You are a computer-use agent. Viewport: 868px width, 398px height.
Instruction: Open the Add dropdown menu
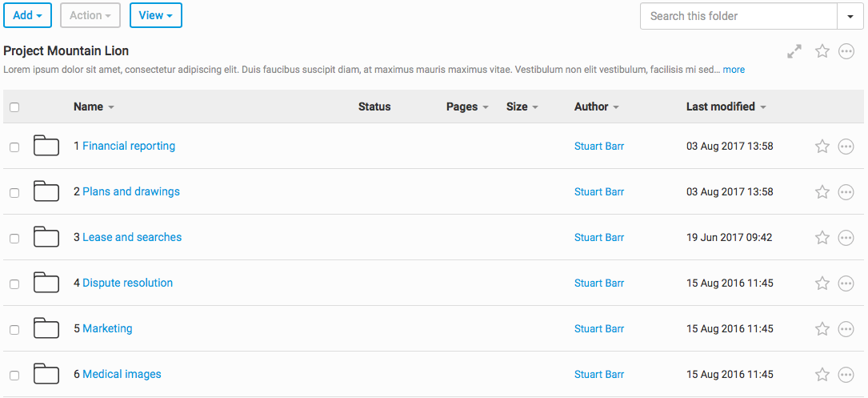pos(27,15)
